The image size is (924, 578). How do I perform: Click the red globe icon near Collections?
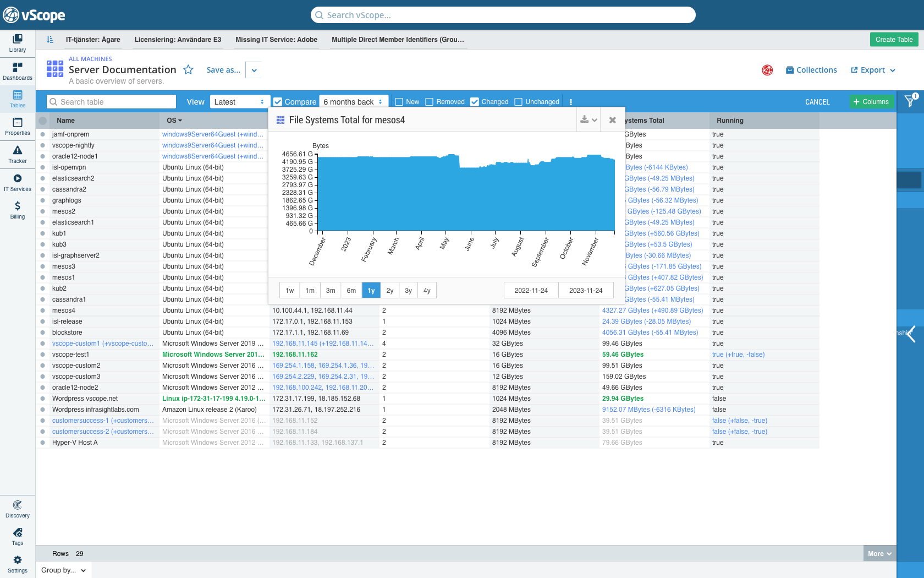coord(767,70)
